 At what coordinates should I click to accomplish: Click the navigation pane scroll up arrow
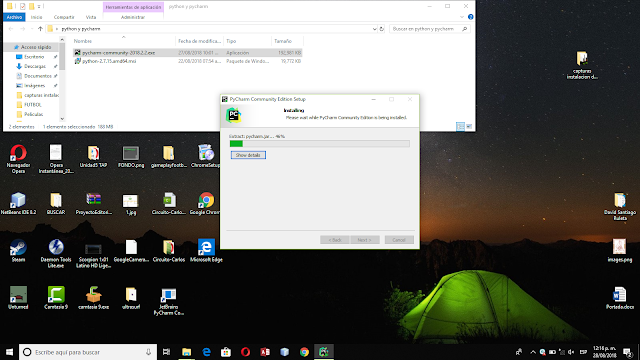(x=62, y=40)
